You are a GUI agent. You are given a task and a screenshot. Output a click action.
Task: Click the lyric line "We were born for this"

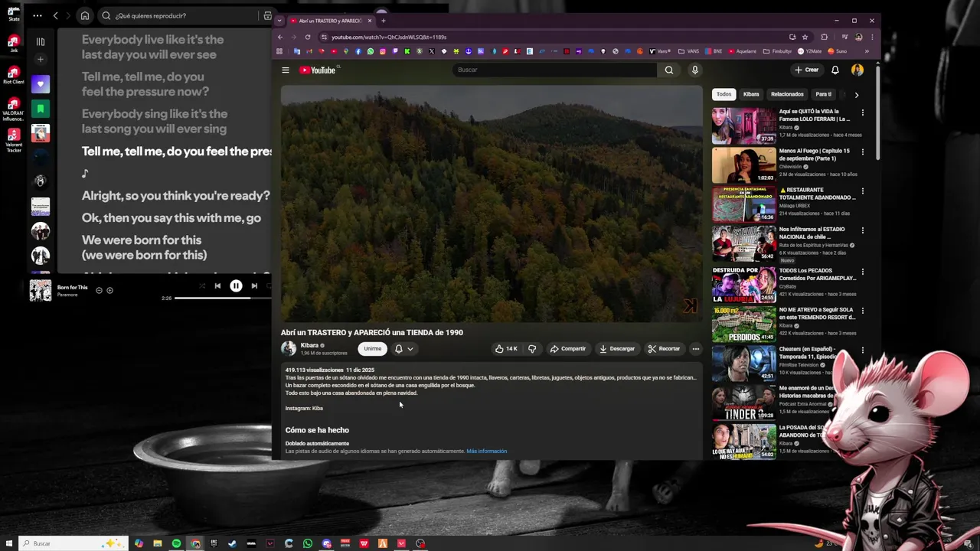click(x=142, y=240)
